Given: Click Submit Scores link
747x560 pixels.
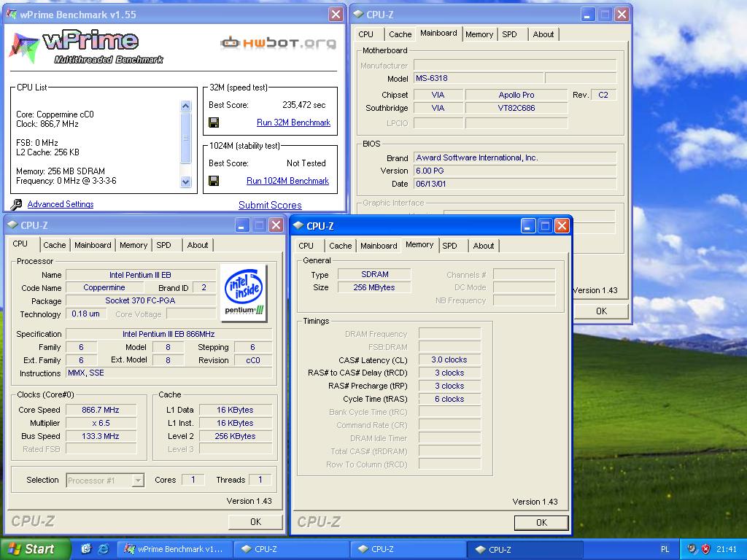Looking at the screenshot, I should click(270, 205).
